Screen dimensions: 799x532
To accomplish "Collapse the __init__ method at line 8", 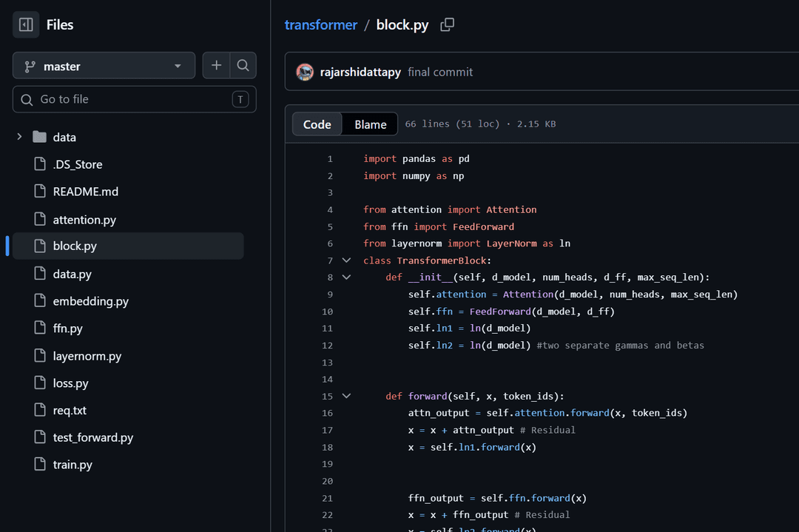I will coord(346,277).
